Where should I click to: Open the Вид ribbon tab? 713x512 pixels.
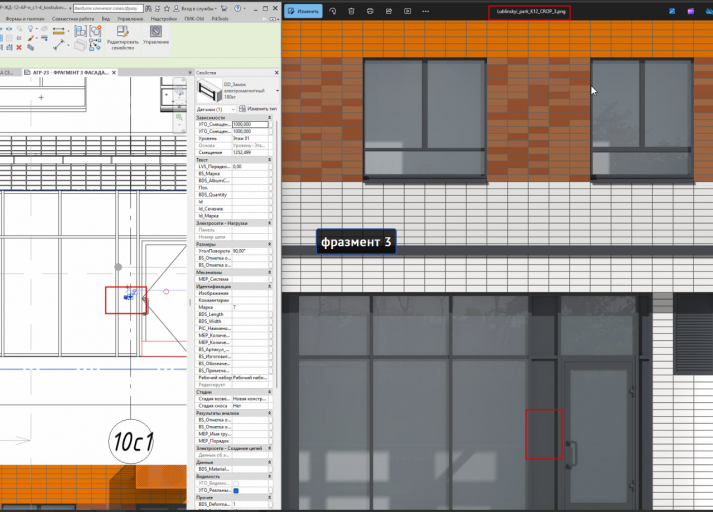tap(105, 19)
